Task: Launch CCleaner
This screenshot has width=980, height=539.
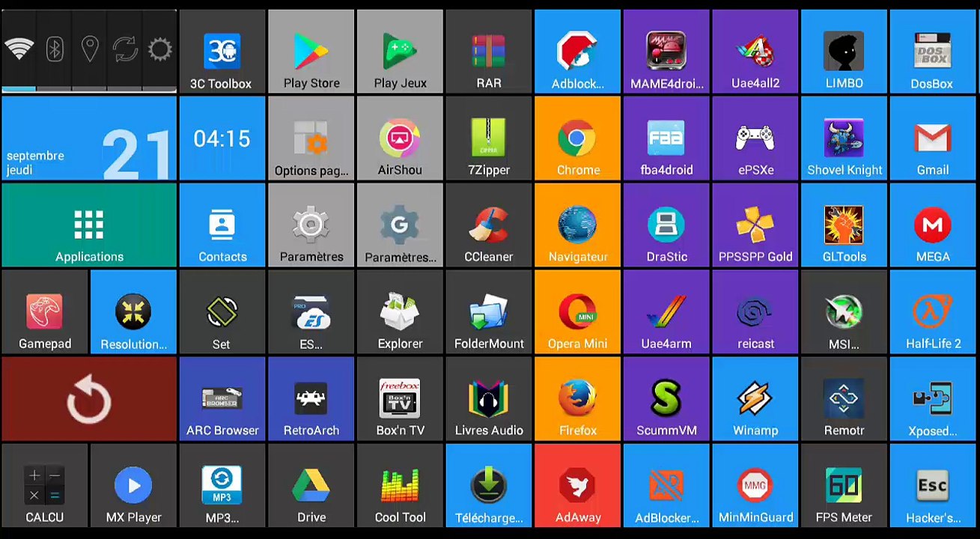Action: pos(489,225)
